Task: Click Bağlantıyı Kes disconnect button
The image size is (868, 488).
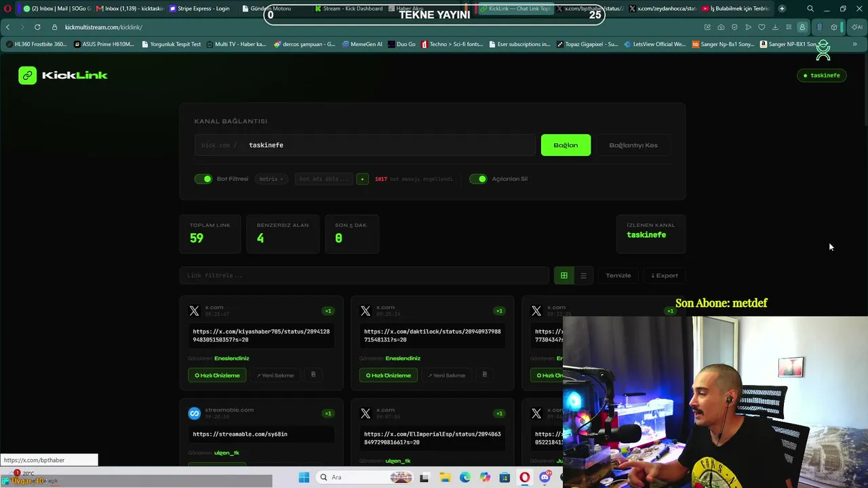Action: click(x=633, y=145)
